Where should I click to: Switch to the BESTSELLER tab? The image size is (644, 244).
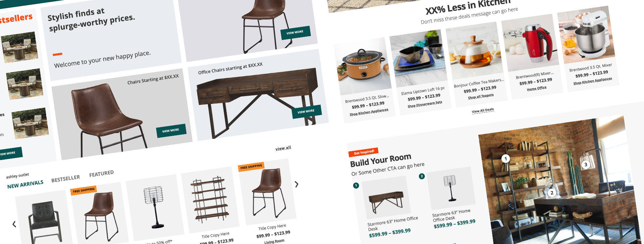coord(66,178)
